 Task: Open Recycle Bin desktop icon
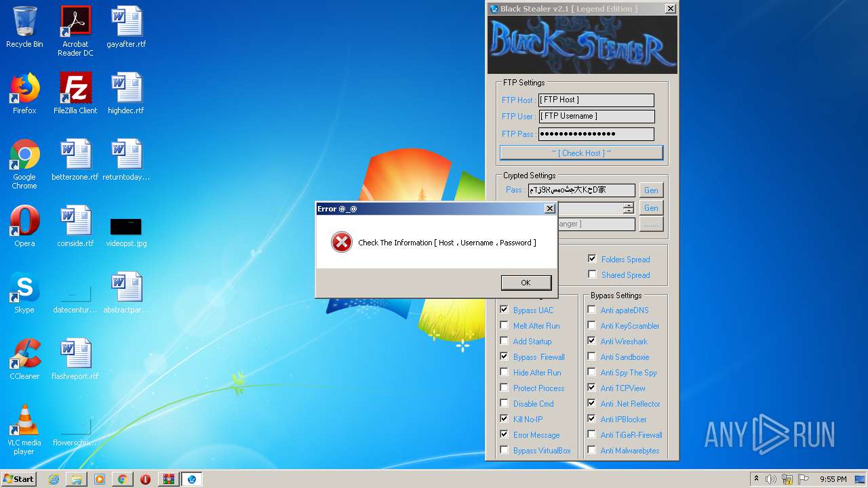coord(24,27)
